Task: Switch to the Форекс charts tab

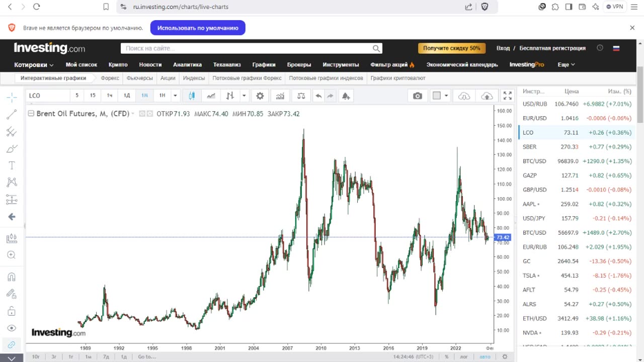Action: coord(110,78)
